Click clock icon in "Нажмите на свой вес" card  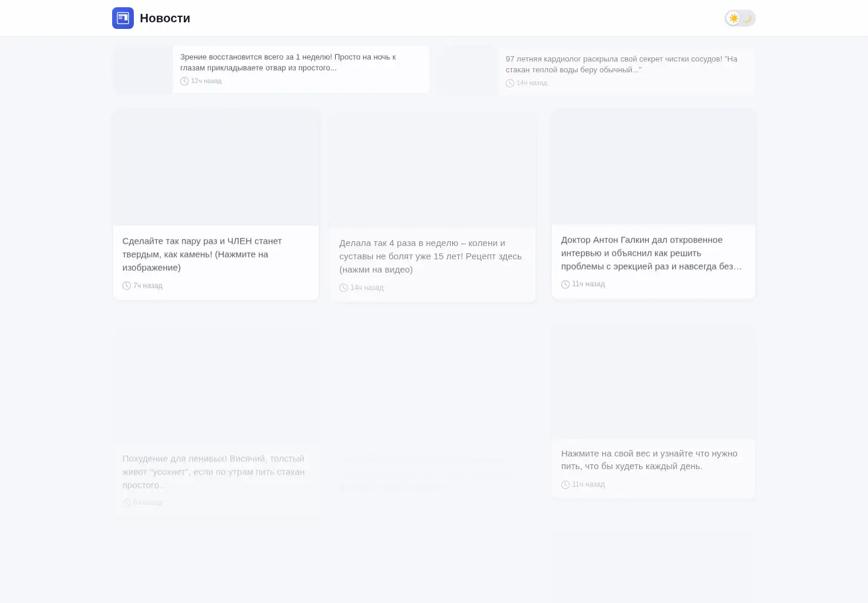pos(565,485)
